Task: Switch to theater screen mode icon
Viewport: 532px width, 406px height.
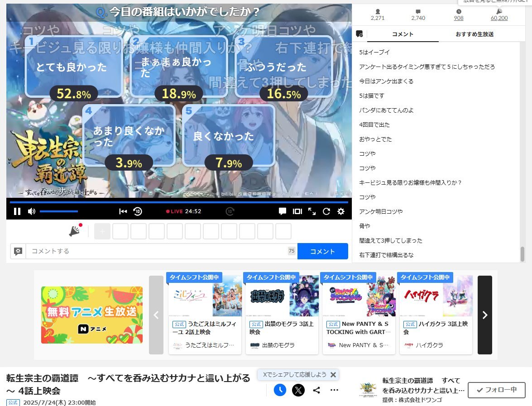Action: pos(297,211)
